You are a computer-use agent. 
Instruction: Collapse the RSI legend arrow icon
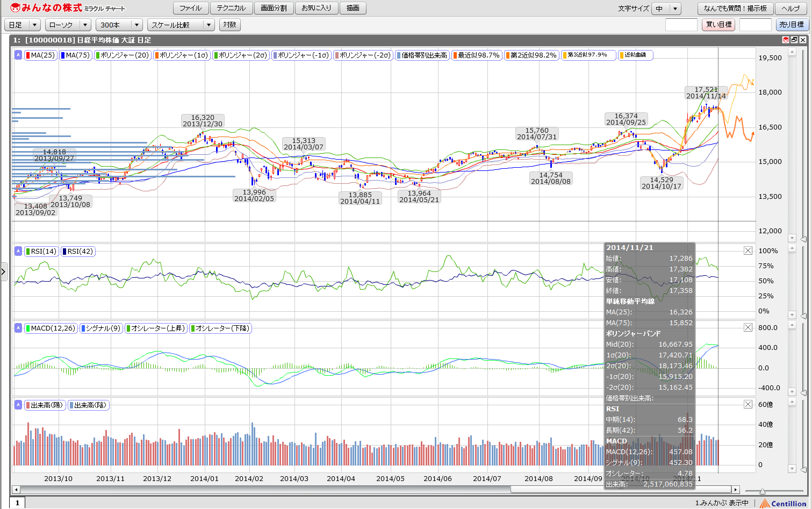click(x=18, y=251)
